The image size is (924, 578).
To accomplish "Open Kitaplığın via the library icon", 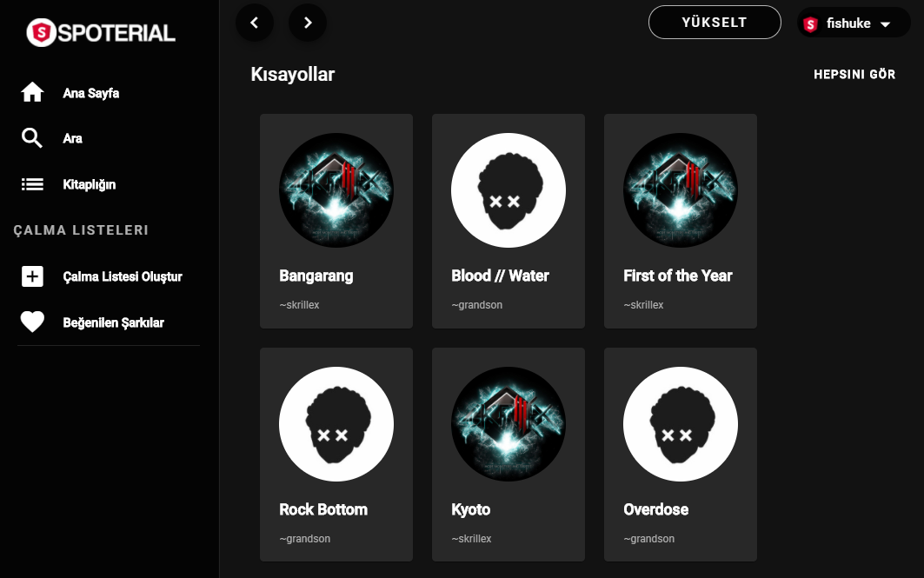I will click(32, 183).
